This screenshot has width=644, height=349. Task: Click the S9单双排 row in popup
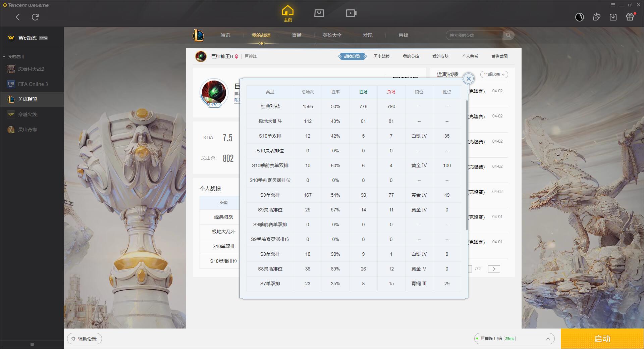(354, 195)
